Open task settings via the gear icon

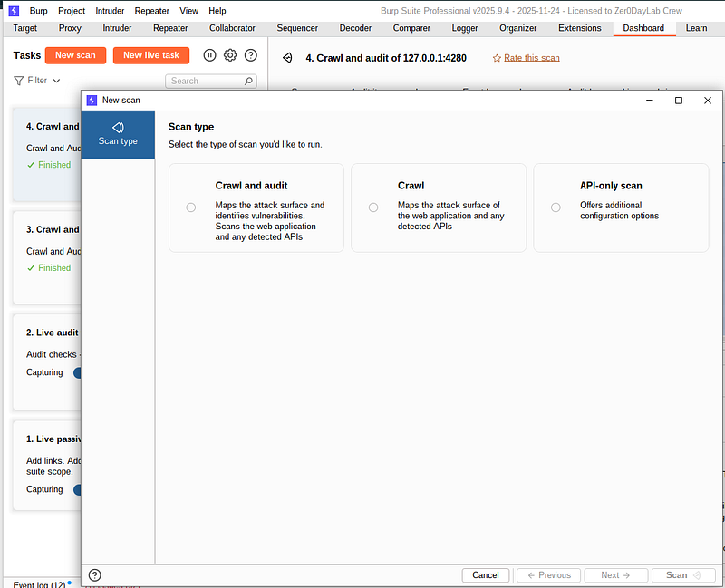point(230,55)
